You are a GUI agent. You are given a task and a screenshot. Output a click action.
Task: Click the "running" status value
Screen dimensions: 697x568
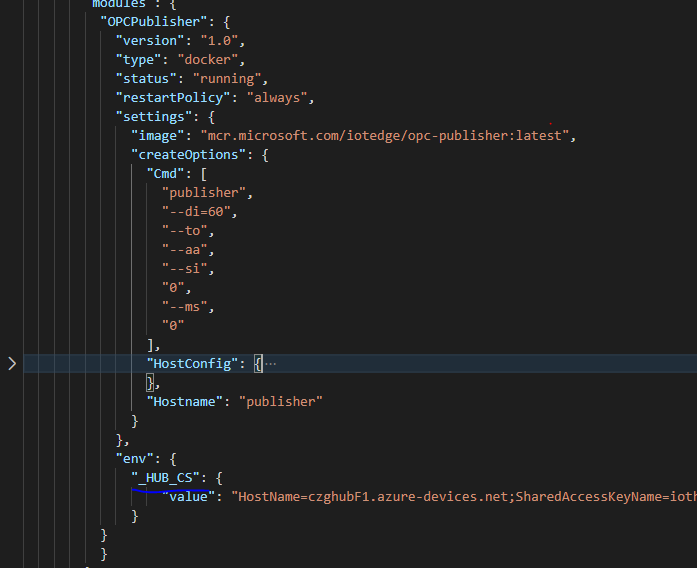(227, 79)
